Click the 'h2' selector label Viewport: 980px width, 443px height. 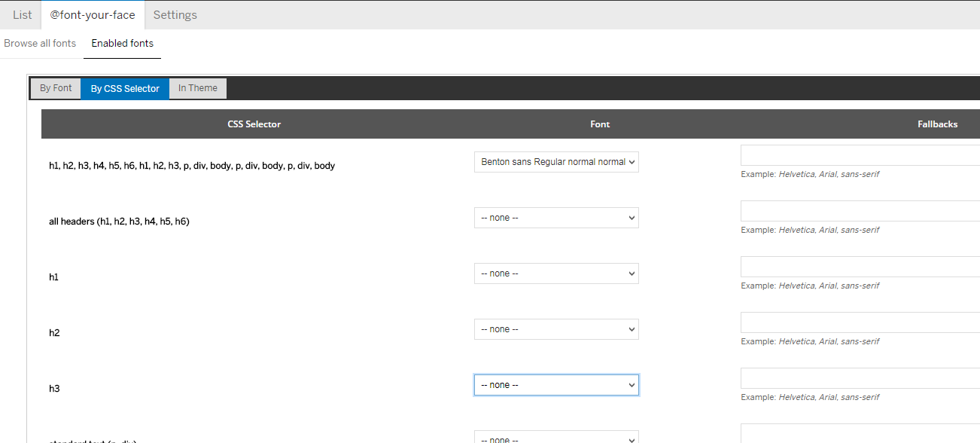[54, 333]
